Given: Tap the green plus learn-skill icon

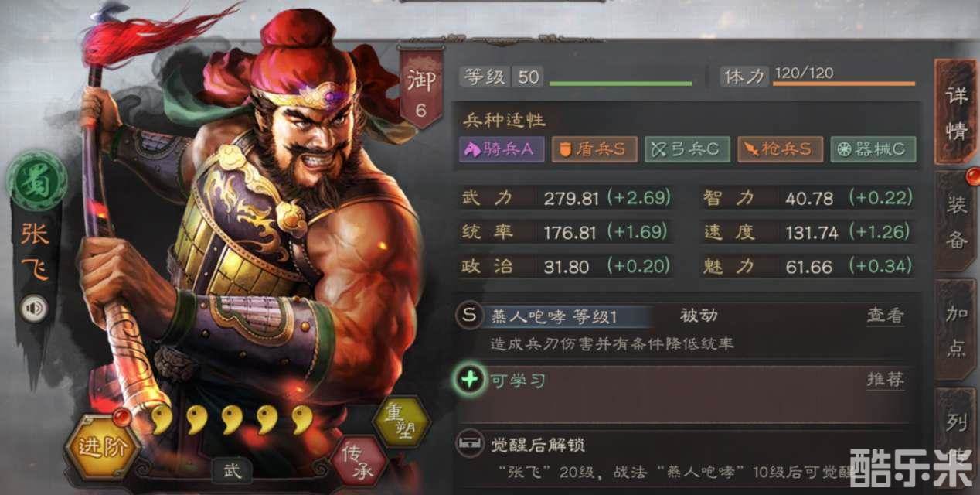Looking at the screenshot, I should pos(471,381).
